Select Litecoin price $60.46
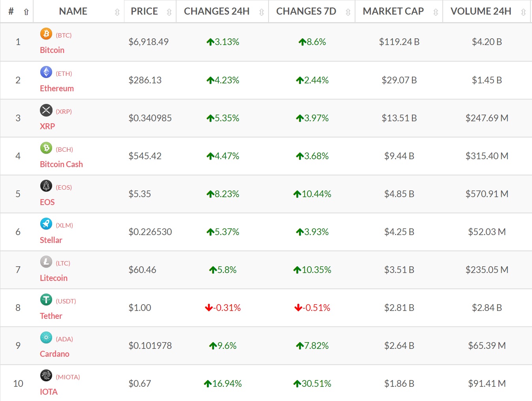The height and width of the screenshot is (401, 532). [x=142, y=270]
